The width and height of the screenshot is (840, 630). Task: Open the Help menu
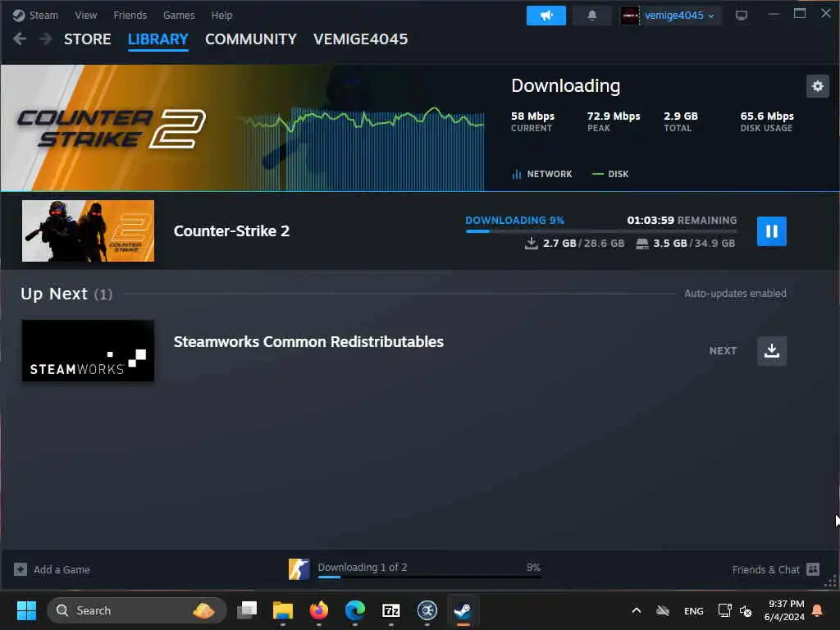[x=221, y=15]
